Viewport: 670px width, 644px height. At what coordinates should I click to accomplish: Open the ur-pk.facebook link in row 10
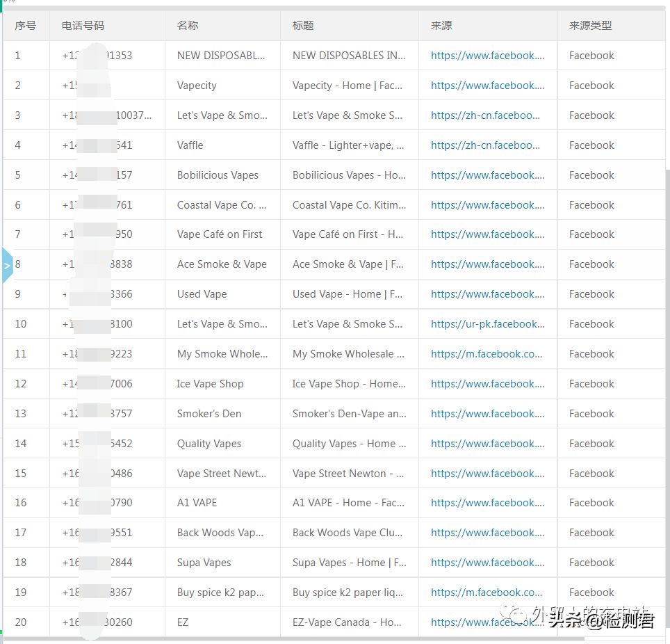pyautogui.click(x=487, y=324)
